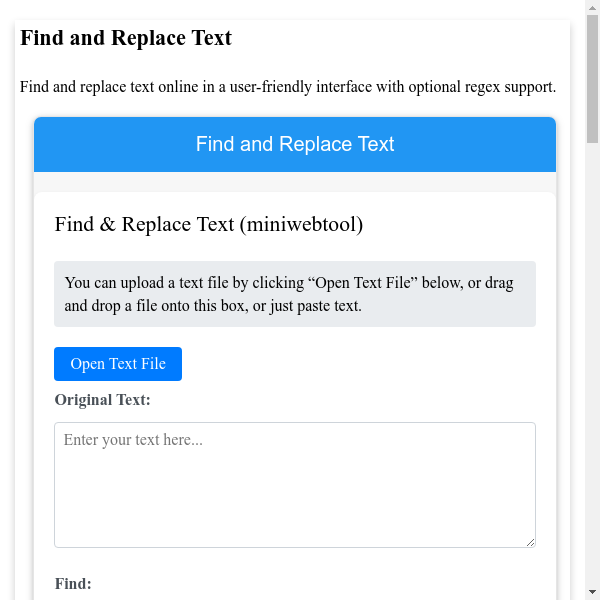
Task: Click the blue Find and Replace Text banner
Action: click(x=295, y=144)
